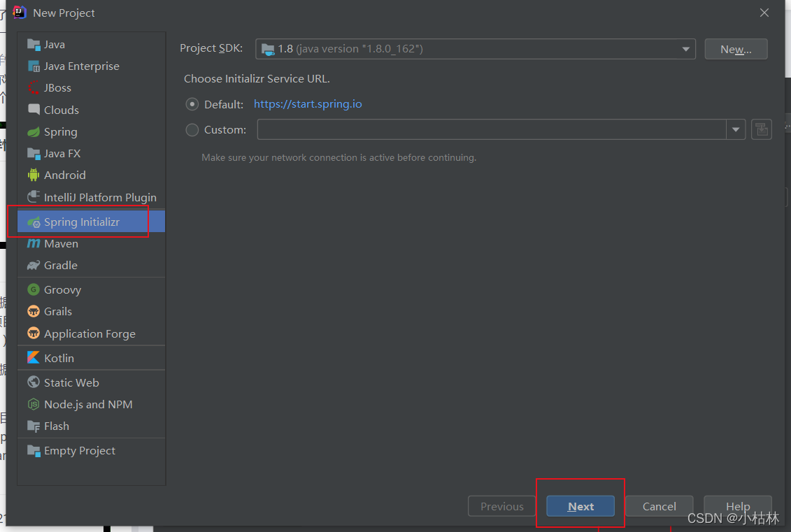791x532 pixels.
Task: Click the Static Web globe icon
Action: point(34,382)
